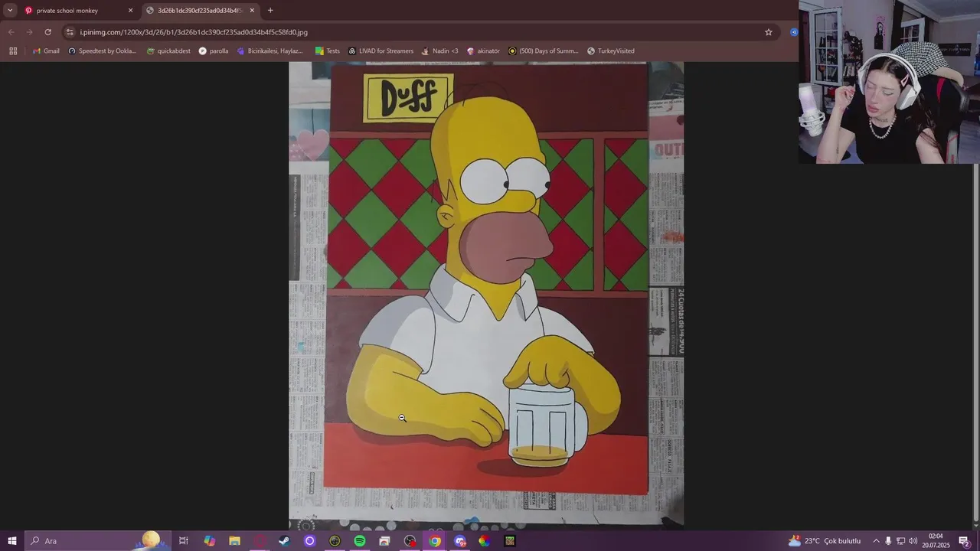Screen dimensions: 980x551
Task: Open the Speedtest by Ookla bookmark
Action: 102,51
